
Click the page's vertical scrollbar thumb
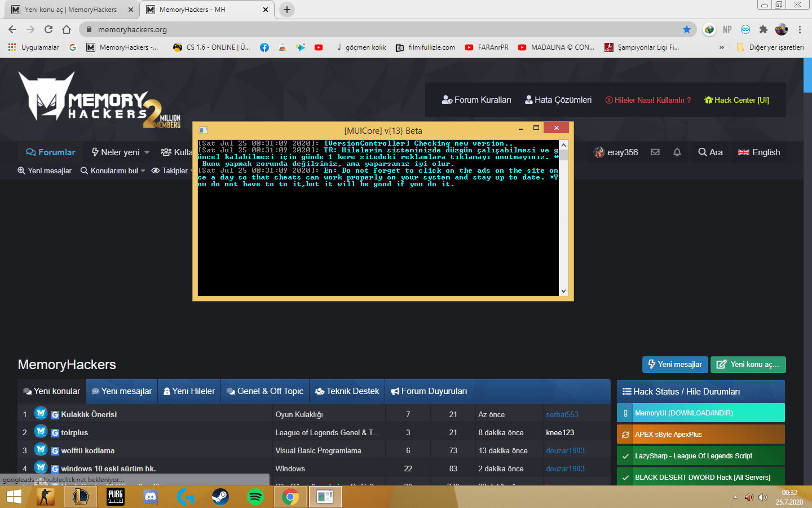pyautogui.click(x=807, y=75)
